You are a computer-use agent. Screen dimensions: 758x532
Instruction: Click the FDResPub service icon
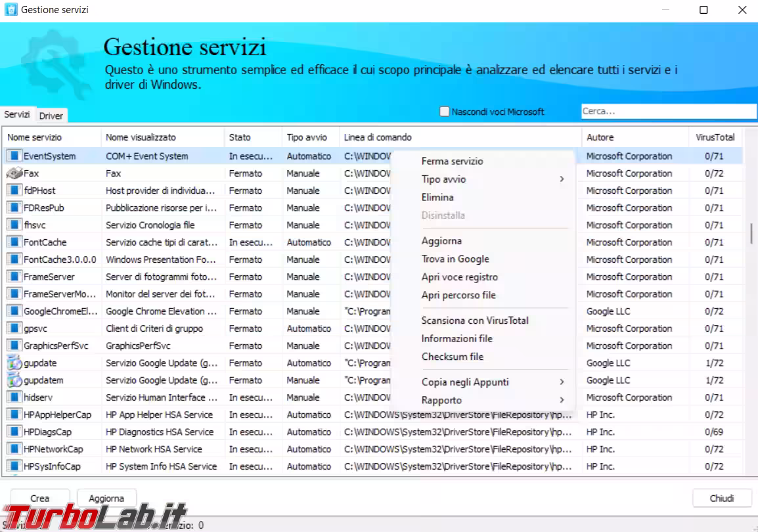14,208
